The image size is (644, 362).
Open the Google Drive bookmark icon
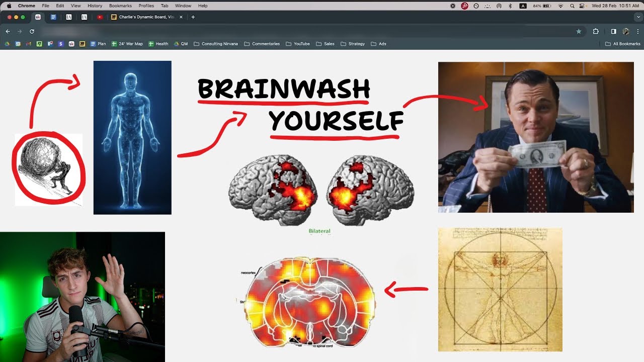click(7, 44)
